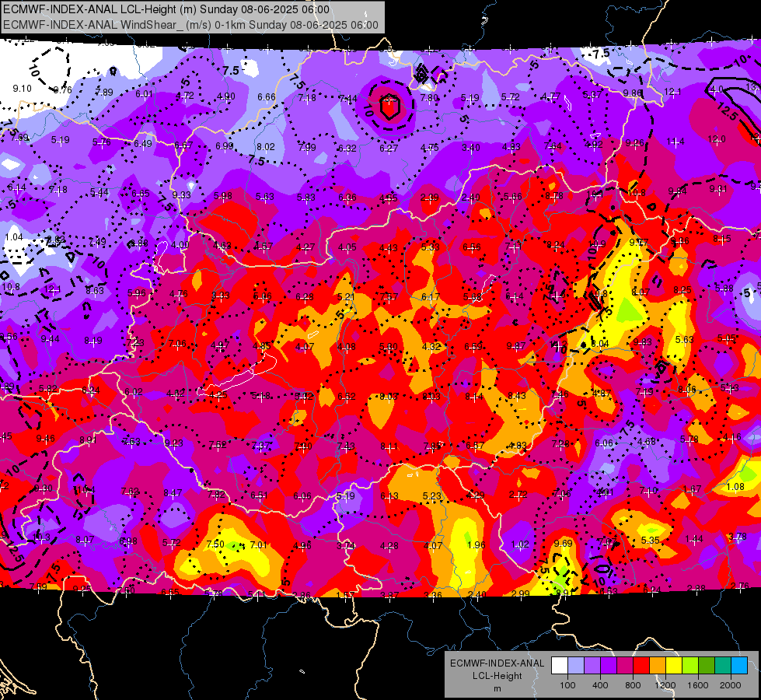Click the wind shear value 1.08
The height and width of the screenshot is (700, 761).
tap(735, 486)
